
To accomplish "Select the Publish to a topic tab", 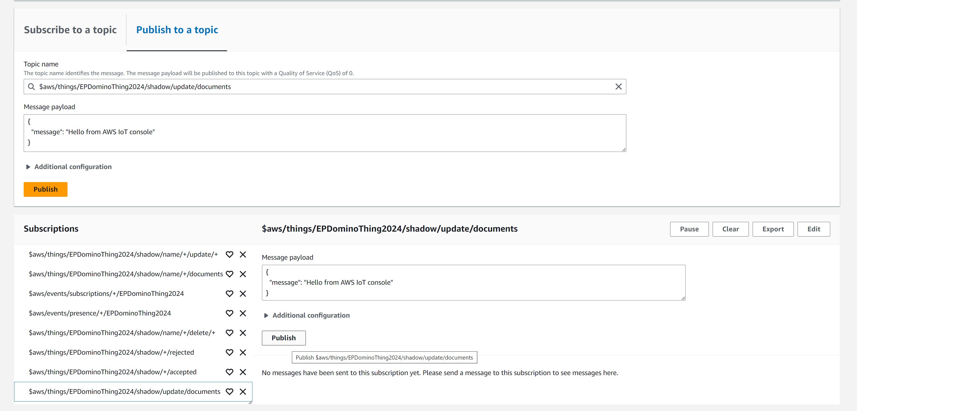I will [x=177, y=30].
